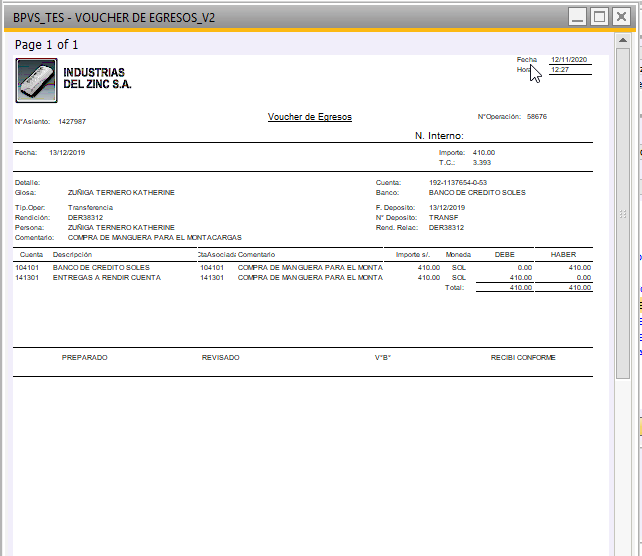This screenshot has height=556, width=642.
Task: Click the DEBE column header
Action: coord(504,255)
